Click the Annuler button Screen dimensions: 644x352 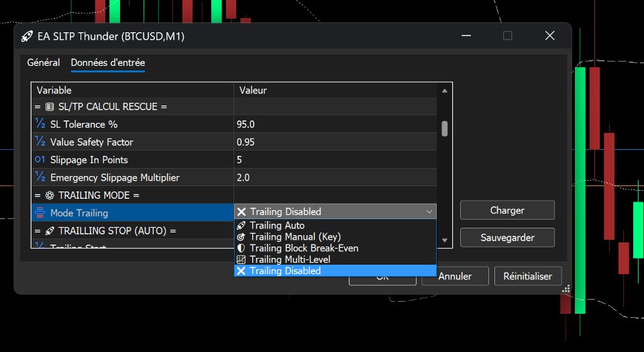point(455,276)
